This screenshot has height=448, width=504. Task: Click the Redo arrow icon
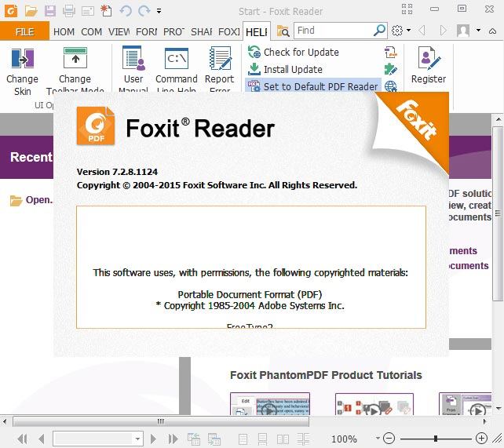coord(144,11)
